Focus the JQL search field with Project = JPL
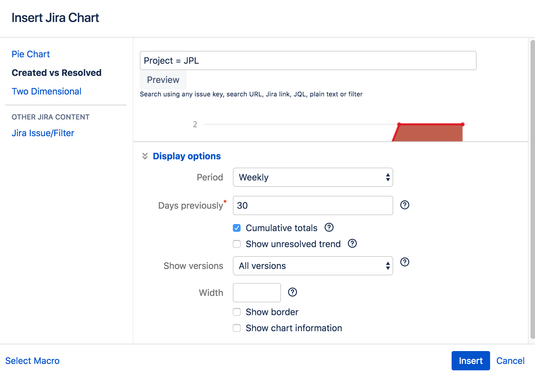The image size is (535, 375). [308, 61]
